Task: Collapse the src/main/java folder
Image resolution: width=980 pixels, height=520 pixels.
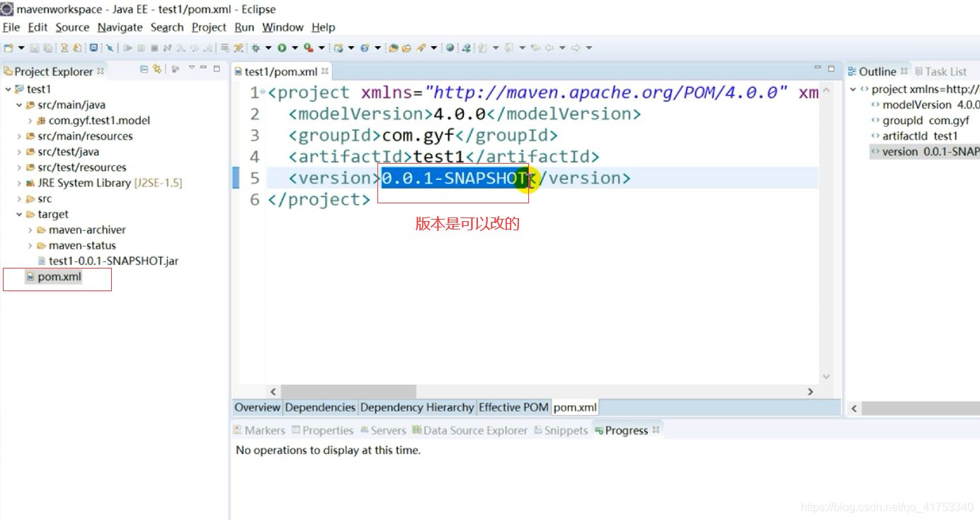Action: [x=19, y=105]
